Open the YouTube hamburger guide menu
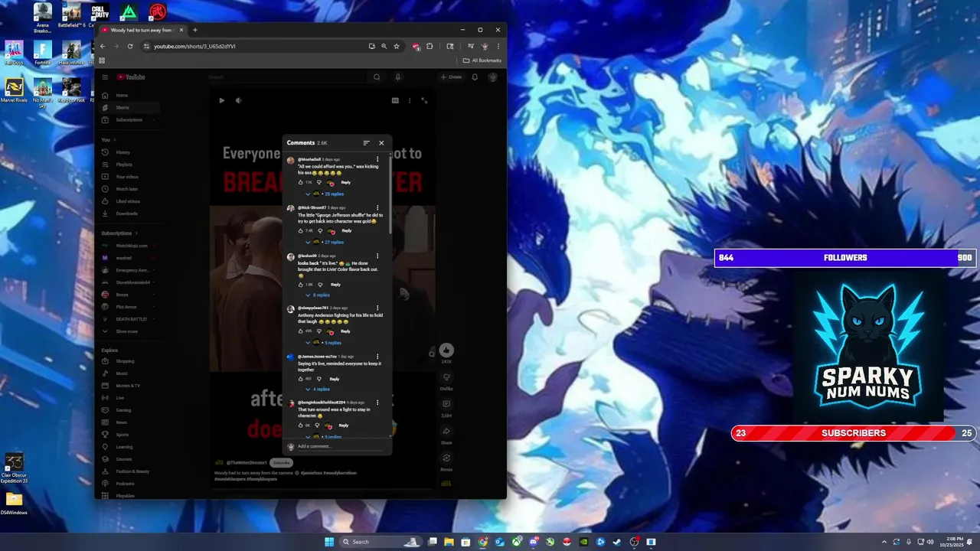The height and width of the screenshot is (551, 980). pyautogui.click(x=105, y=77)
